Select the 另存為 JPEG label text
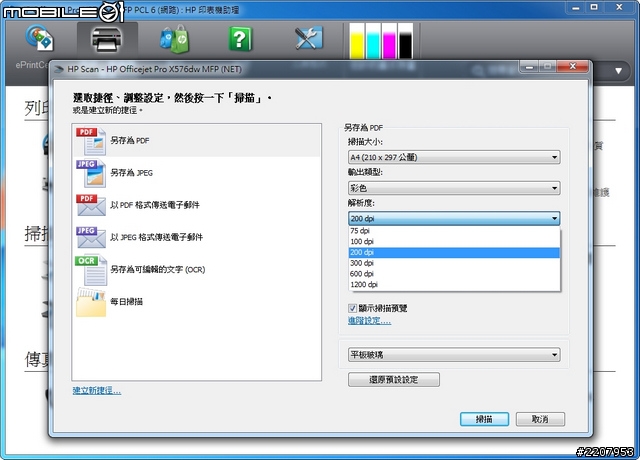640x460 pixels. coord(131,173)
